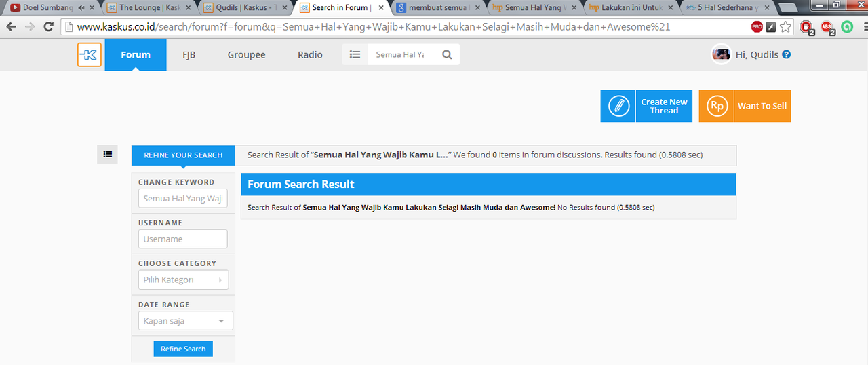868x365 pixels.
Task: Reload the page with the refresh icon
Action: pos(48,27)
